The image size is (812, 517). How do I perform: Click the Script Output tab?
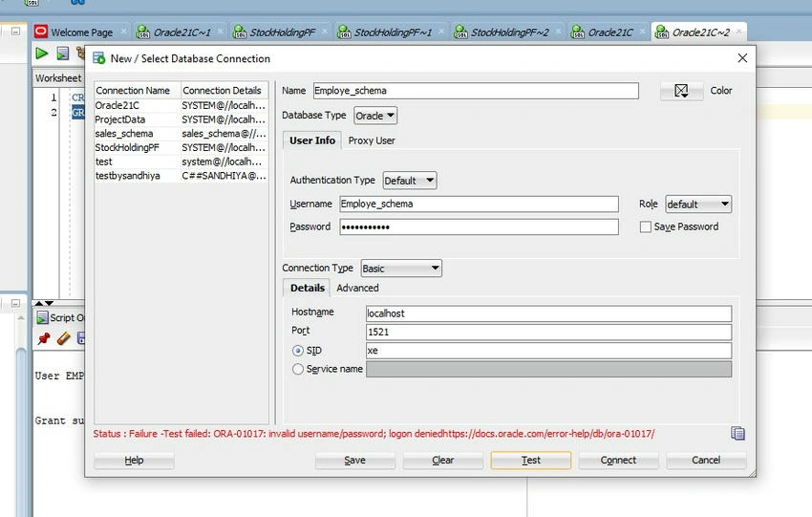pyautogui.click(x=60, y=317)
